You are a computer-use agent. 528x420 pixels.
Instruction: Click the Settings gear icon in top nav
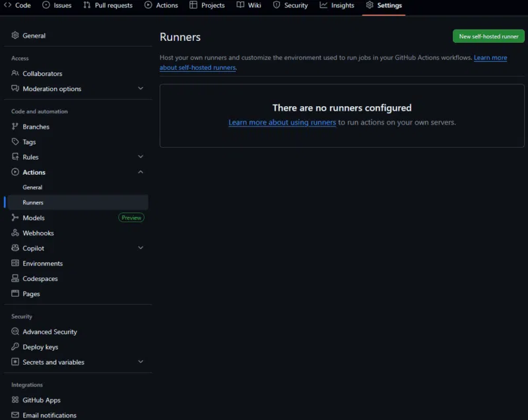[x=370, y=5]
